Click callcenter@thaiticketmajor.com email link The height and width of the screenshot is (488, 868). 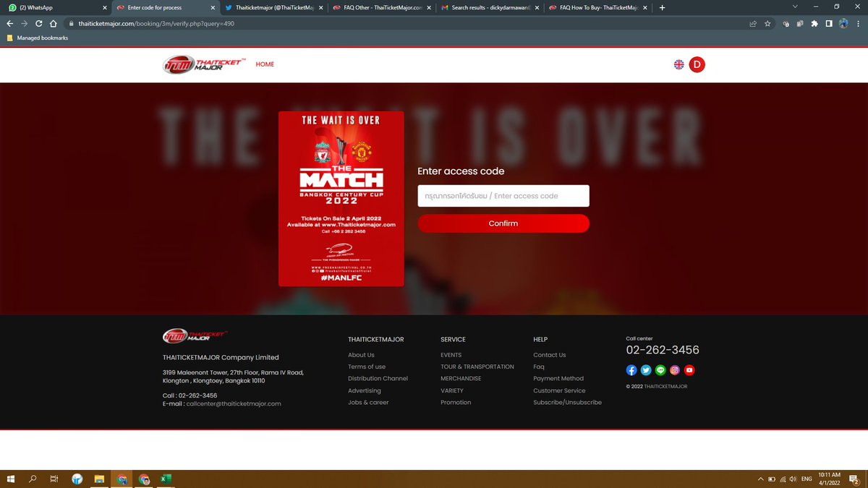tap(234, 403)
